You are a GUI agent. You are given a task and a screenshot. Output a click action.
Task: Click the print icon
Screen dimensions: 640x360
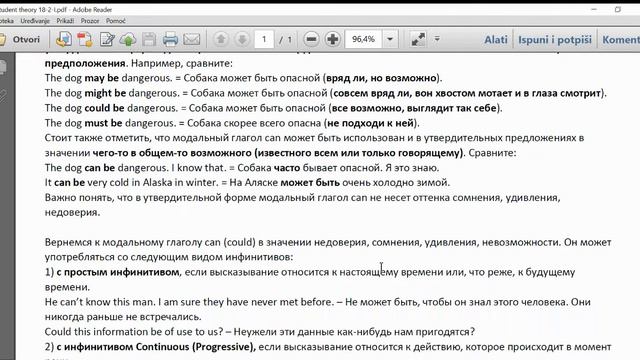170,39
